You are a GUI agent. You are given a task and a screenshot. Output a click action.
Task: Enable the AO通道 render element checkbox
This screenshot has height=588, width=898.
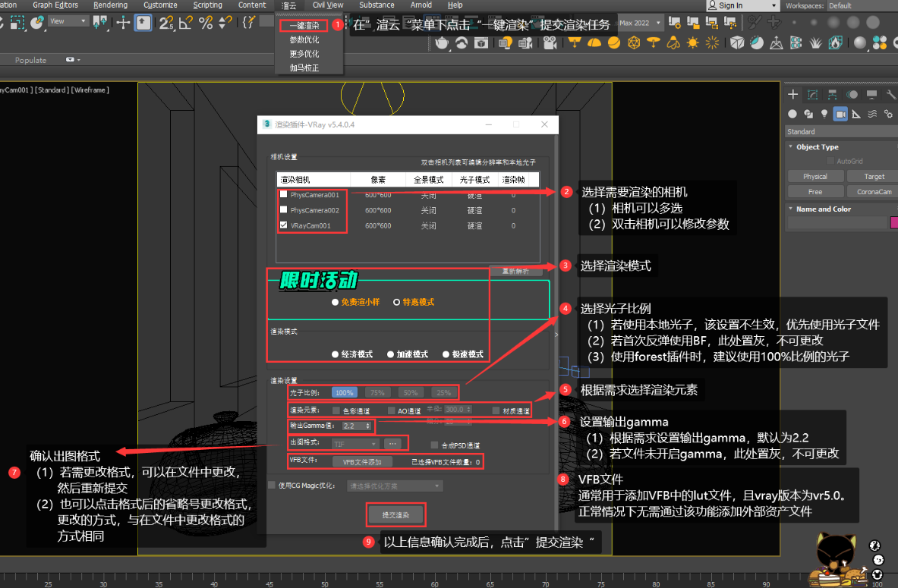tap(391, 410)
